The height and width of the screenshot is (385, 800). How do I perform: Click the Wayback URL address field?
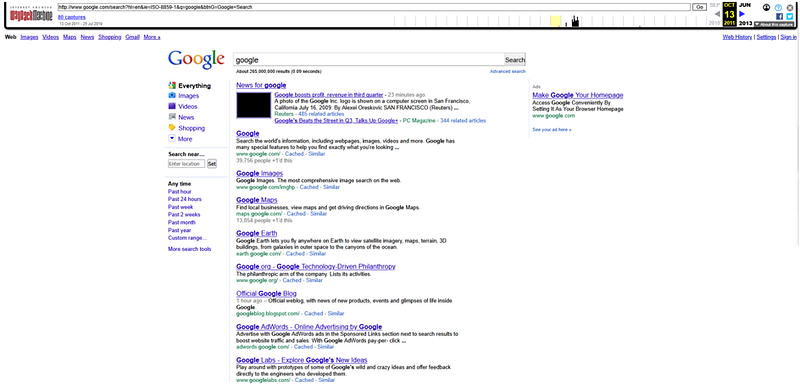point(374,7)
